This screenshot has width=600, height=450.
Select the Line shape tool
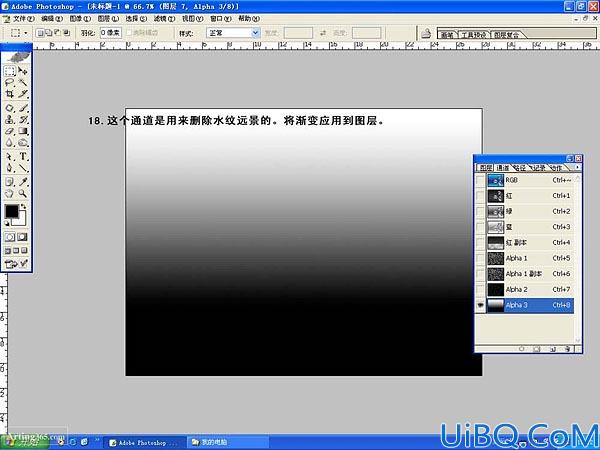point(23,168)
